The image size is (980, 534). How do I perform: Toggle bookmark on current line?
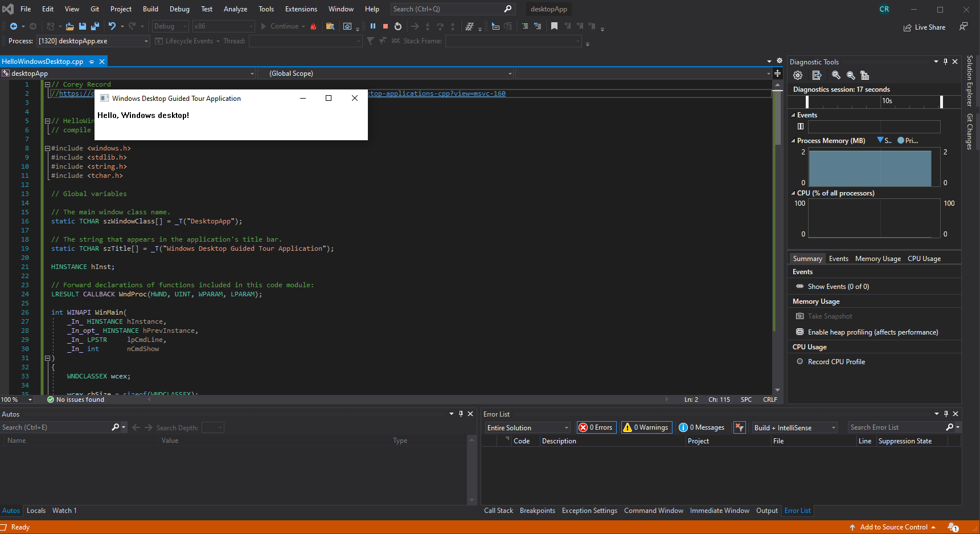click(x=554, y=26)
